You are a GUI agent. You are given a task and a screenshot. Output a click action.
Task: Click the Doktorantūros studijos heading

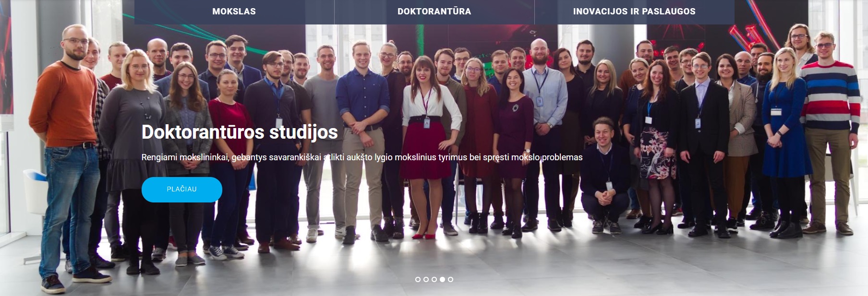point(240,132)
